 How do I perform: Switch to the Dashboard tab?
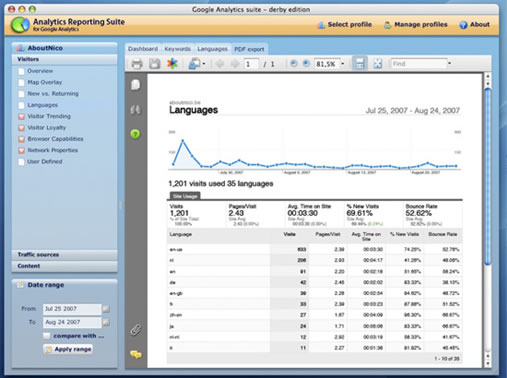click(x=143, y=49)
